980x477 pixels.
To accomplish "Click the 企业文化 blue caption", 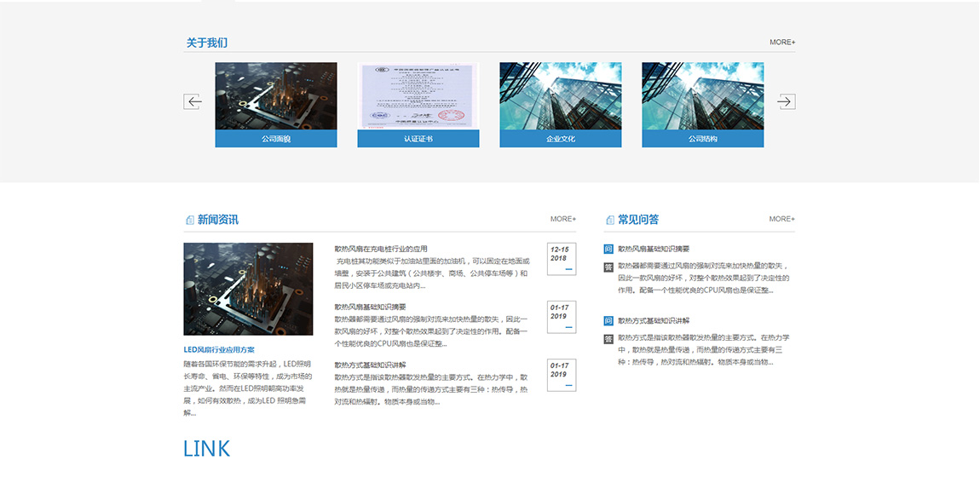I will click(x=561, y=139).
